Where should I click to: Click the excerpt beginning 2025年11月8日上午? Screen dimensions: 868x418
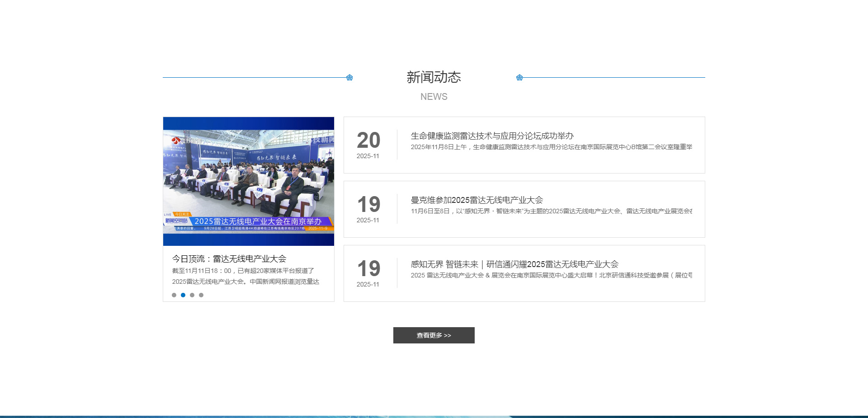551,147
